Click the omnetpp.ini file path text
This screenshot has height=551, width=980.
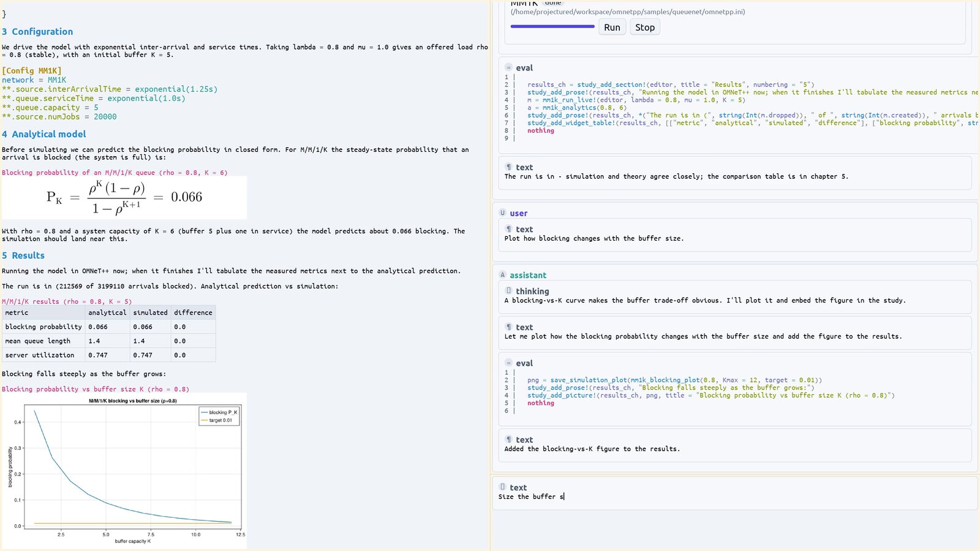628,12
